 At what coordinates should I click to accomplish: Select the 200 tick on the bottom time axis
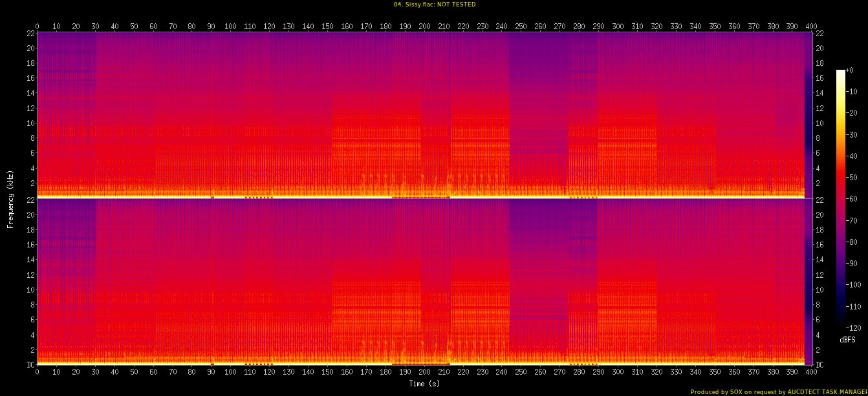click(x=424, y=373)
